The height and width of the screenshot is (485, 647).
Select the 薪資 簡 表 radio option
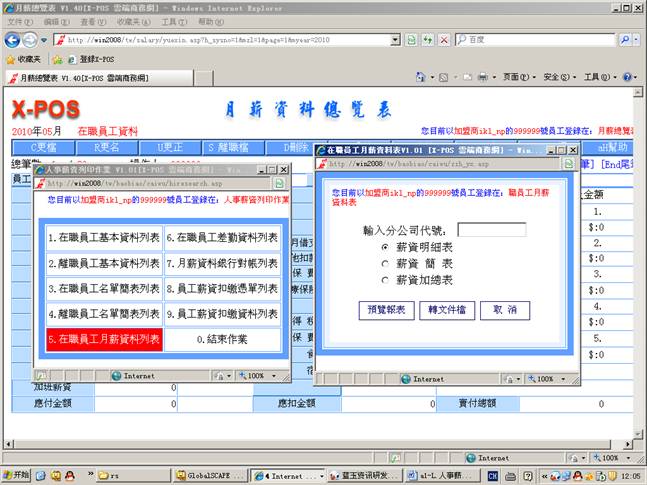tap(386, 263)
